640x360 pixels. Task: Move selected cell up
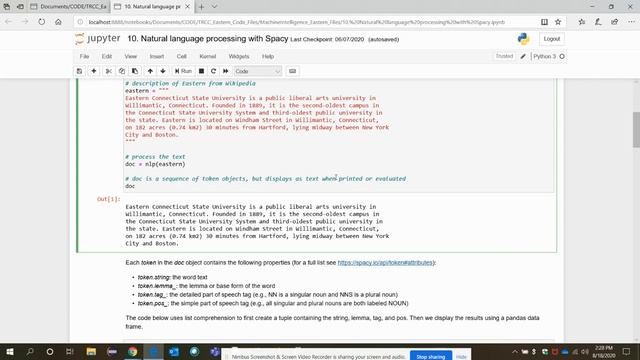pos(150,71)
